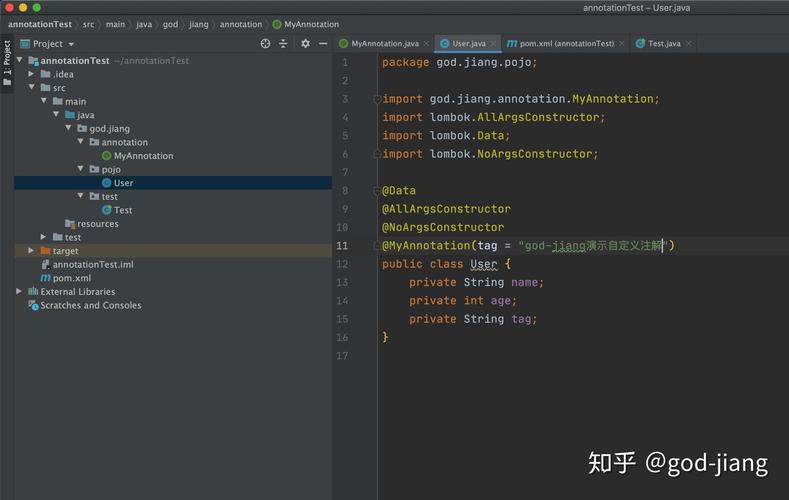Click annotationTest breadcrumb in navigation bar
This screenshot has height=500, width=789.
point(40,24)
